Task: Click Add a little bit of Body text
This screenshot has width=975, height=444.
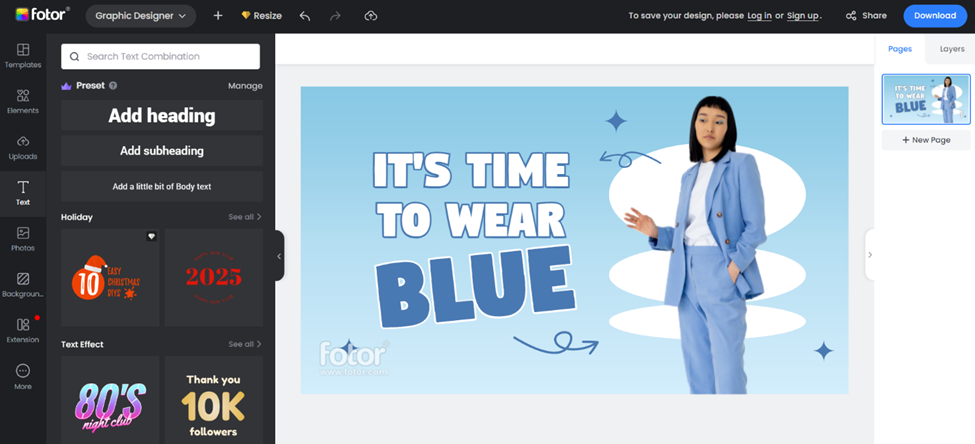Action: [x=162, y=187]
